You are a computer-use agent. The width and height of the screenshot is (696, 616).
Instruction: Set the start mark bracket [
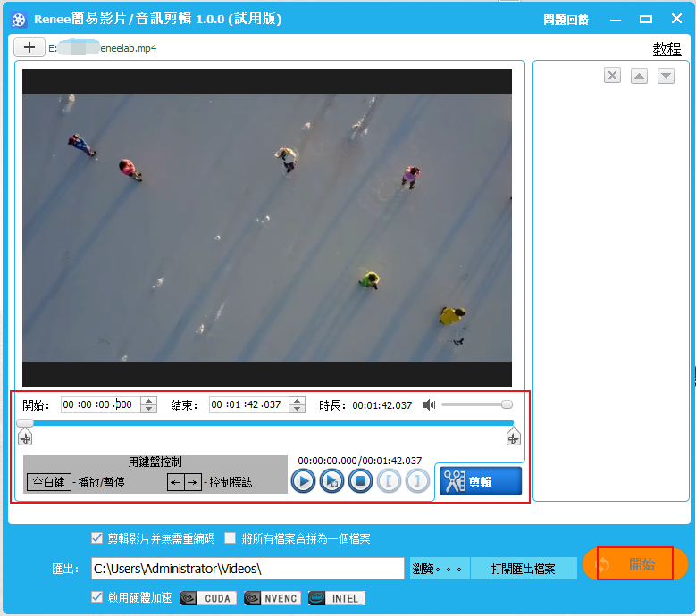pos(389,480)
